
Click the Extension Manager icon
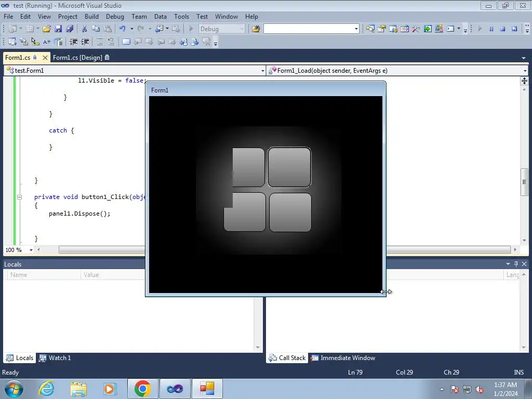(x=438, y=29)
